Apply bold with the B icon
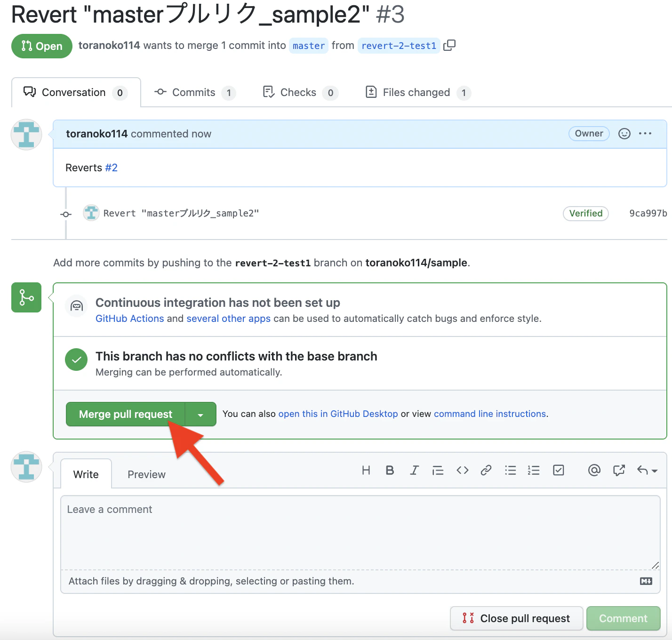672x640 pixels. 390,470
